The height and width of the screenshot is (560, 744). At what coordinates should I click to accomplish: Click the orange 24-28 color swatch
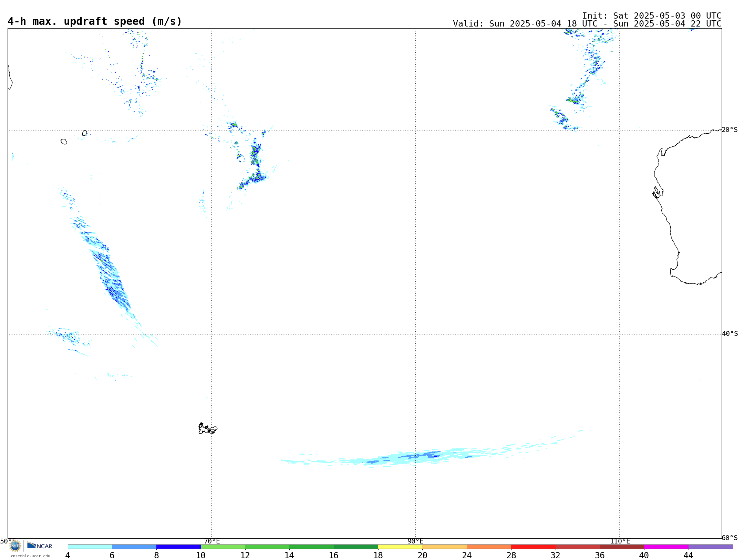(x=489, y=547)
